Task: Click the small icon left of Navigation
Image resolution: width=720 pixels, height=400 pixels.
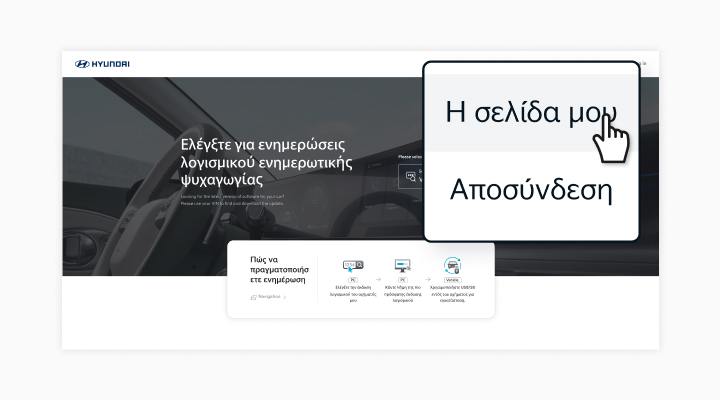Action: 253,297
